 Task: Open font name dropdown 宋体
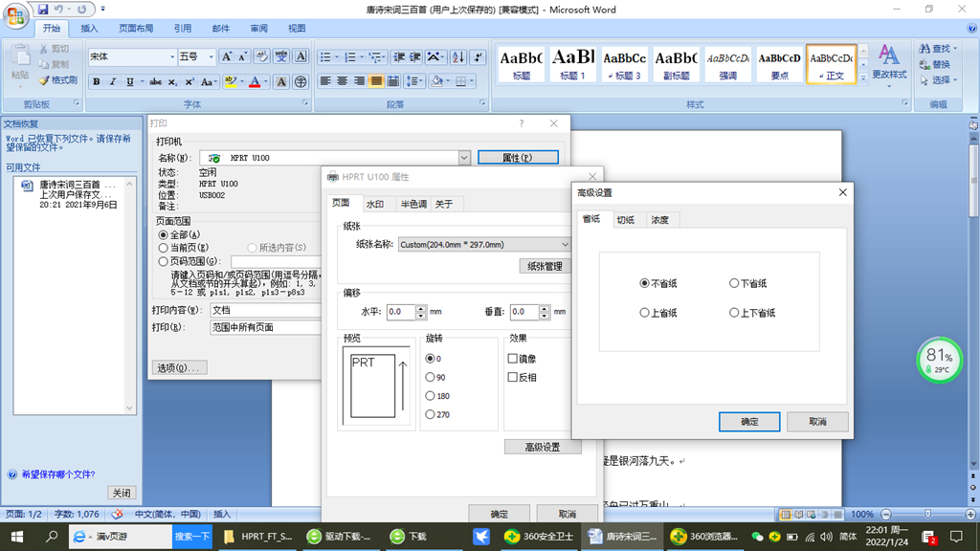pyautogui.click(x=172, y=56)
